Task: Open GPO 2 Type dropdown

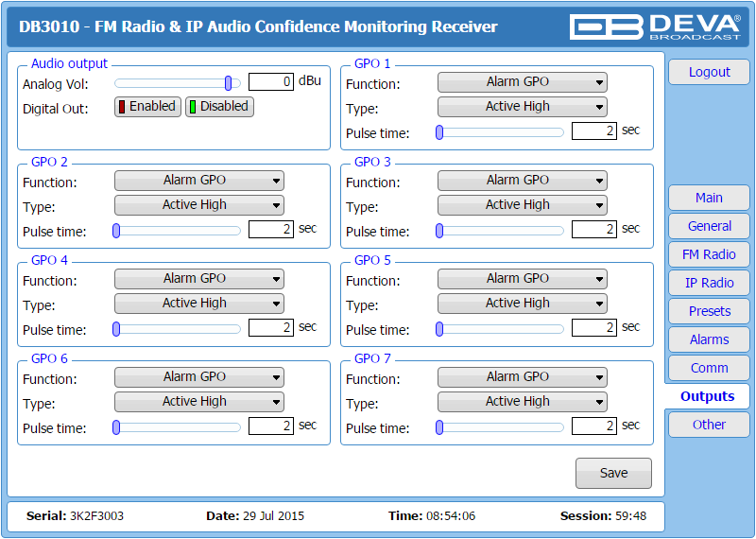Action: pos(199,205)
